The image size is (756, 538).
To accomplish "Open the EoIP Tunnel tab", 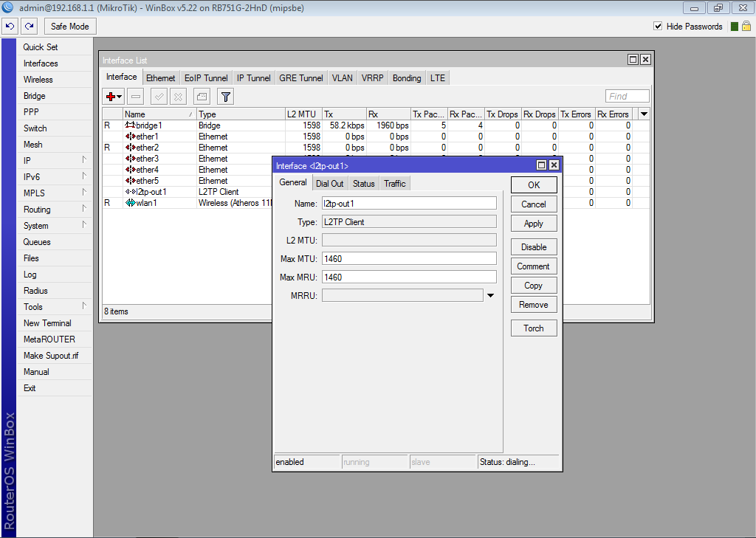I will [x=206, y=78].
